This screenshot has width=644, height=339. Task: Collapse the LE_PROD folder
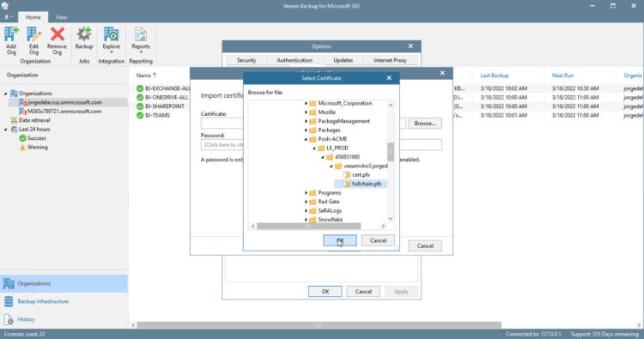314,148
